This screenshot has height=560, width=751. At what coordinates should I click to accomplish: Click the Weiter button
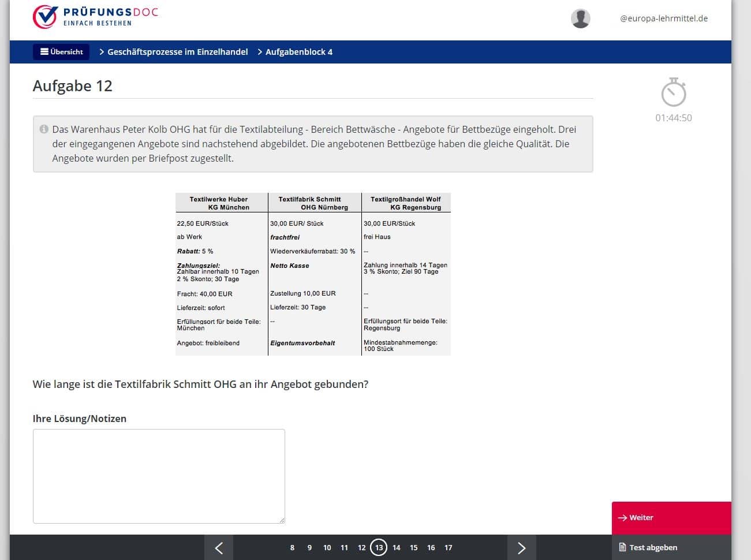[671, 517]
